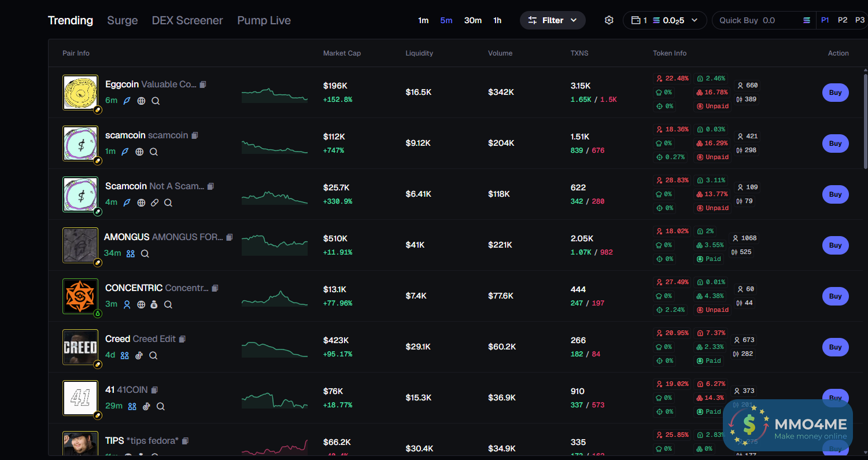The image size is (868, 460).
Task: Click Buy for the CONCENTRIC token
Action: pos(835,296)
